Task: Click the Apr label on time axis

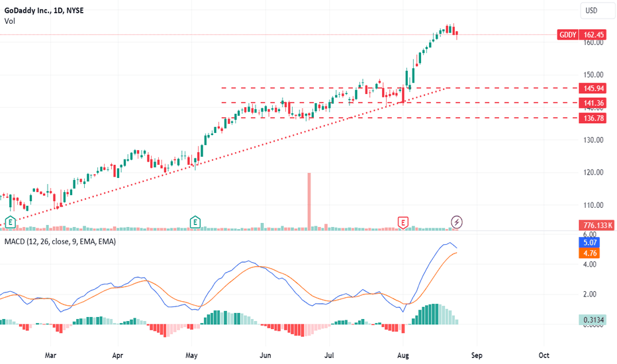Action: coord(118,355)
